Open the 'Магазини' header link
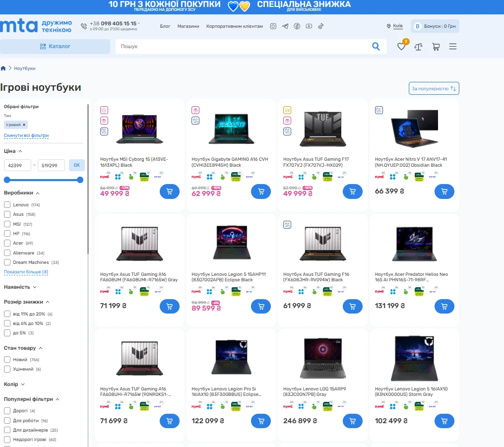 [188, 26]
